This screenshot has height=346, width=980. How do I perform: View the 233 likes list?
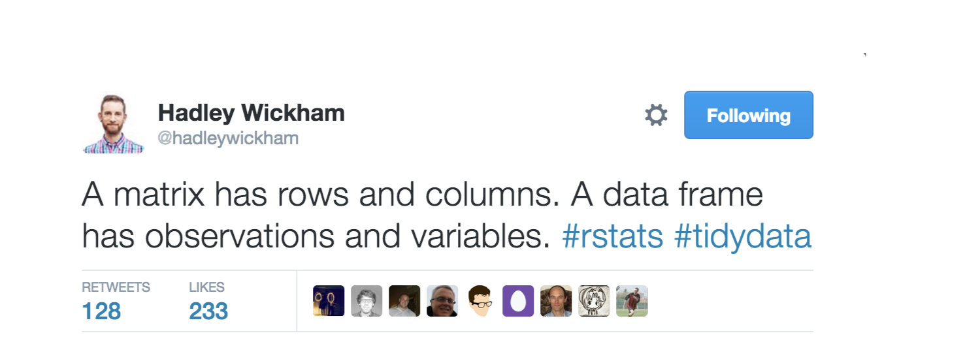click(208, 302)
